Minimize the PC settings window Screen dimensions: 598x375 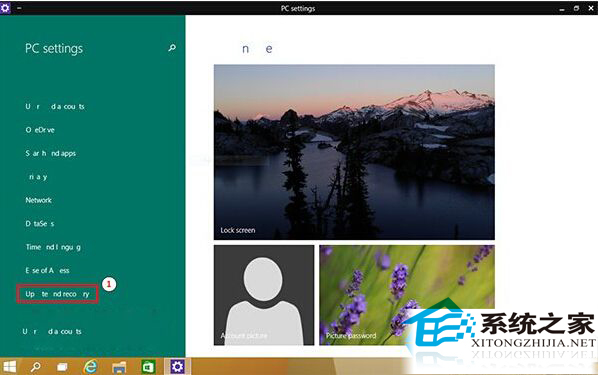tap(562, 8)
